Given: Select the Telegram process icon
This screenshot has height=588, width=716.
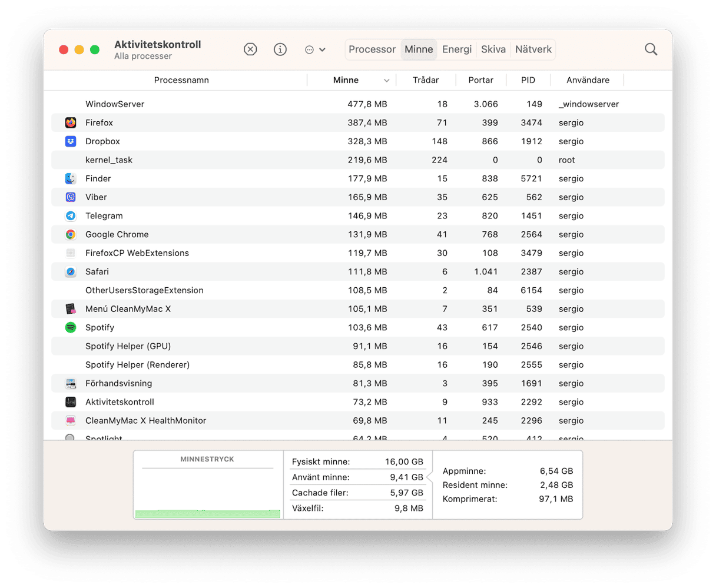Looking at the screenshot, I should [x=71, y=216].
